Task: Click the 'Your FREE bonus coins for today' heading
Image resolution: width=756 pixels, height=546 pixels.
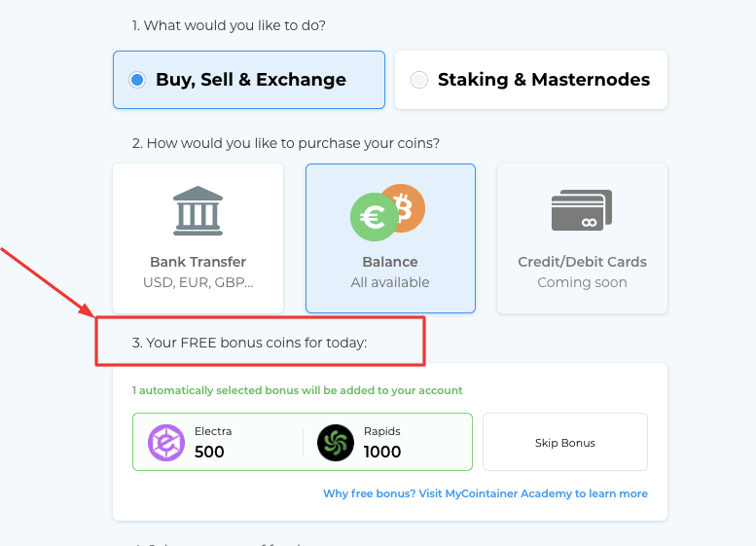Action: 249,343
